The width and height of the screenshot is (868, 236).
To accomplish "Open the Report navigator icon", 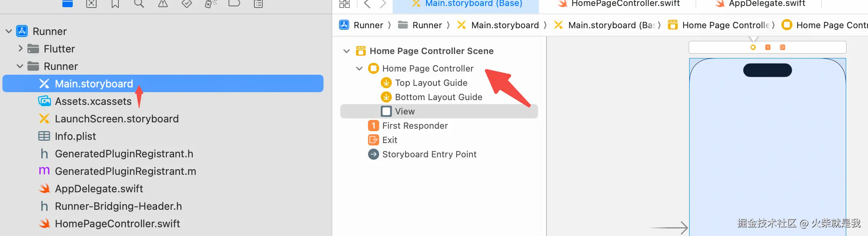I will pos(258,4).
